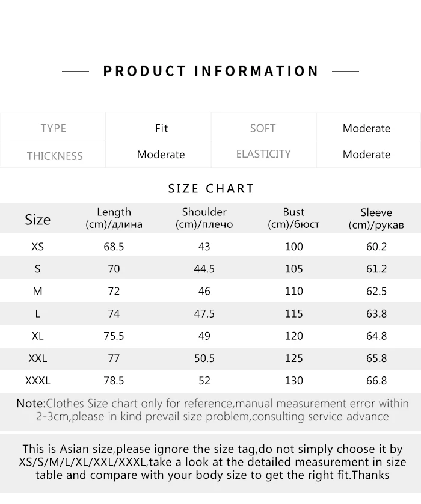Click the SIZE CHART title
Viewport: 421px width, 504px height.
211,188
